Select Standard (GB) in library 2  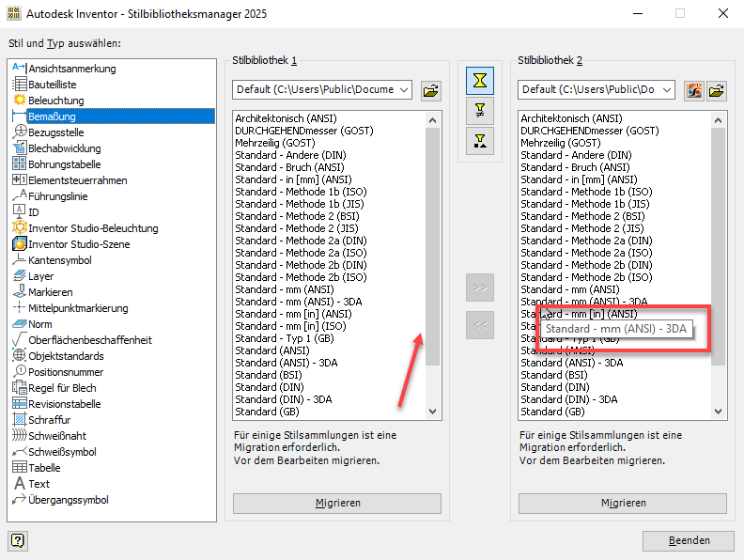pos(552,412)
